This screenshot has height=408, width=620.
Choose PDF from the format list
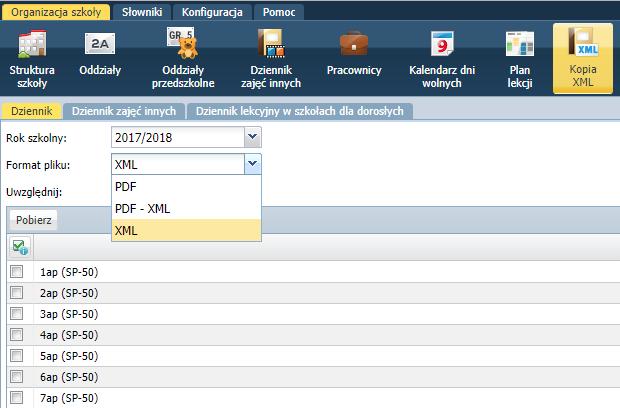click(186, 186)
